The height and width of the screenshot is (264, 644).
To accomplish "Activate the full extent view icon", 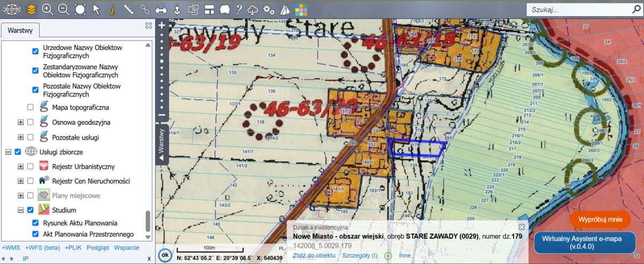I will [x=80, y=9].
